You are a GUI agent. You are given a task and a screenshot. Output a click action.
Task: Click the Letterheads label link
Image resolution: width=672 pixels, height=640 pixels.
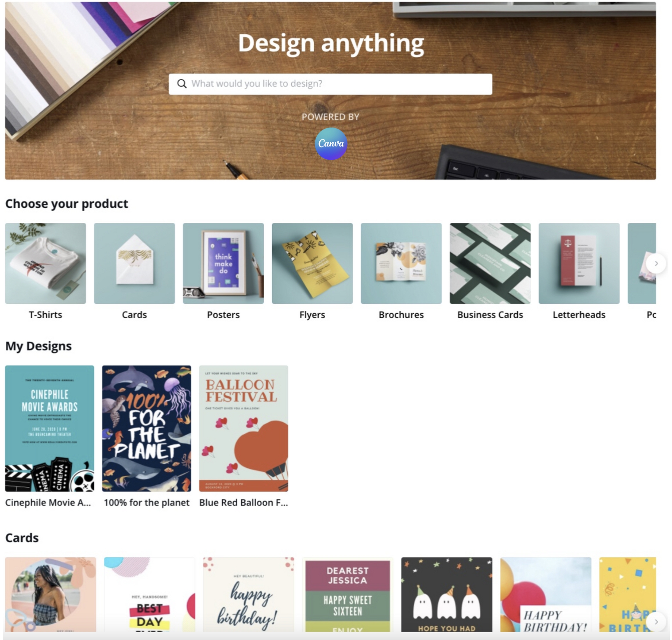tap(579, 315)
